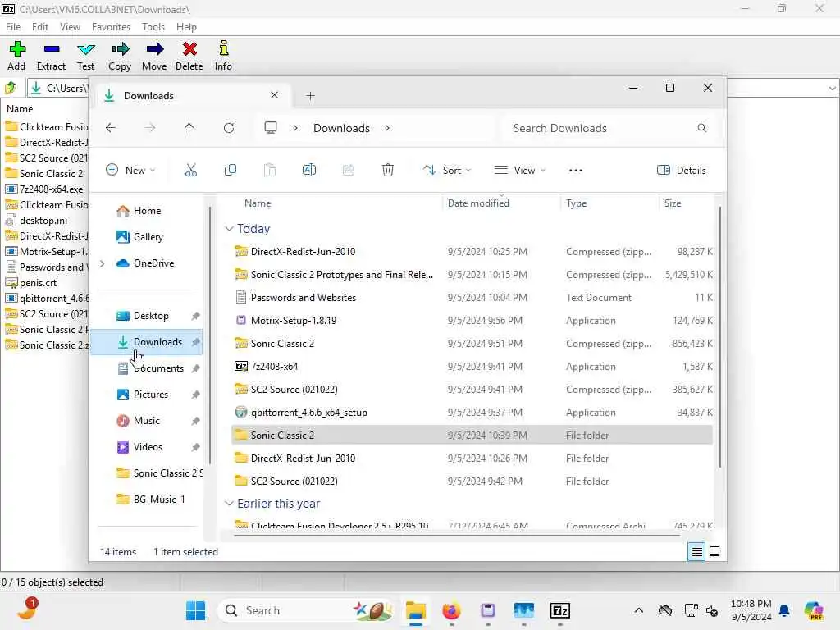Click the Rename icon in Explorer toolbar
The width and height of the screenshot is (840, 630).
[309, 171]
